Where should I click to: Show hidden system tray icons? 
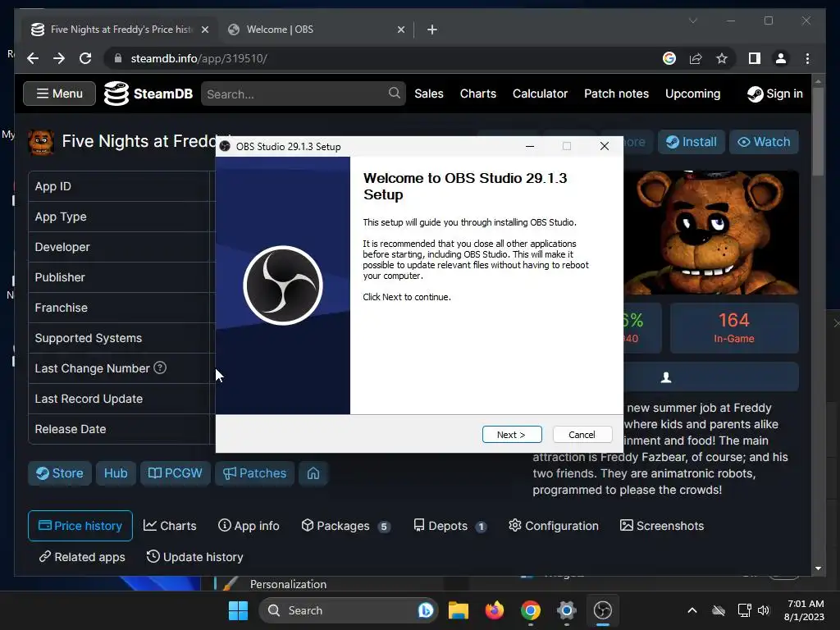[692, 610]
